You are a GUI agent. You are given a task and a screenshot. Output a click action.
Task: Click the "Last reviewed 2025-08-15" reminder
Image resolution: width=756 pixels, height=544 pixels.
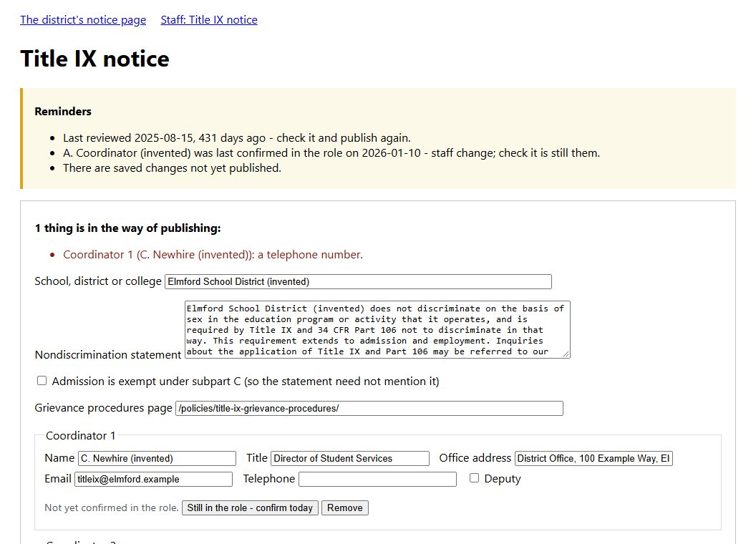pyautogui.click(x=237, y=138)
